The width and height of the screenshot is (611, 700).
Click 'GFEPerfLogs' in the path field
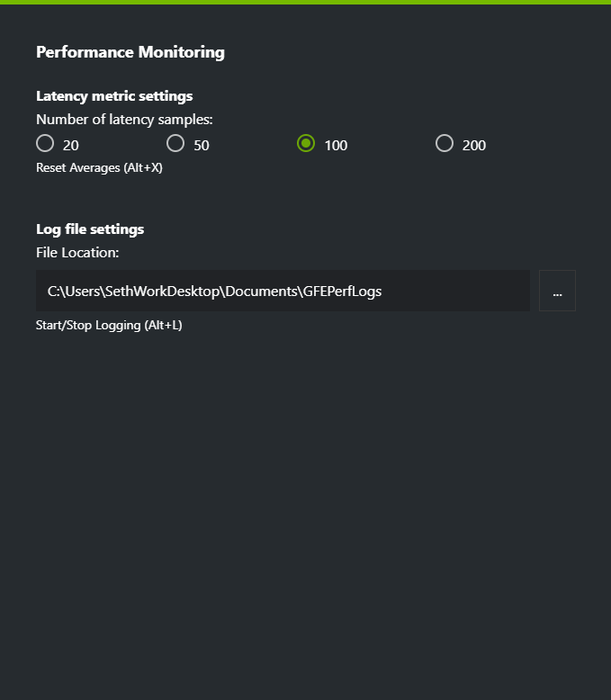coord(342,292)
